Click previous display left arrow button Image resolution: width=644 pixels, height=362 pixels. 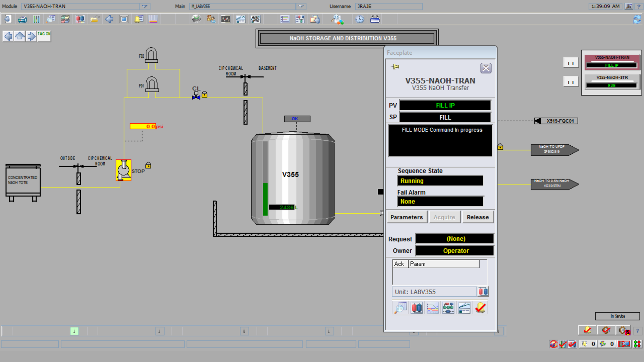click(x=8, y=36)
